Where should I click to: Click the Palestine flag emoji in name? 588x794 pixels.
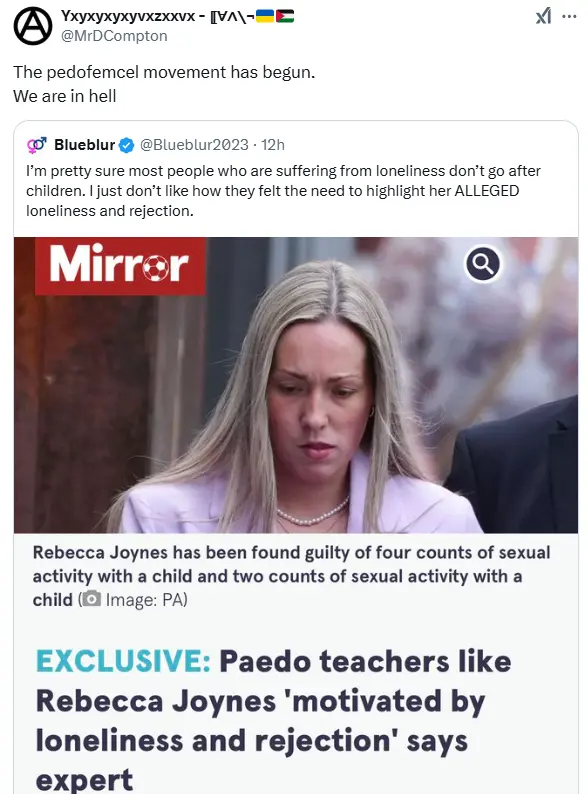coord(285,16)
